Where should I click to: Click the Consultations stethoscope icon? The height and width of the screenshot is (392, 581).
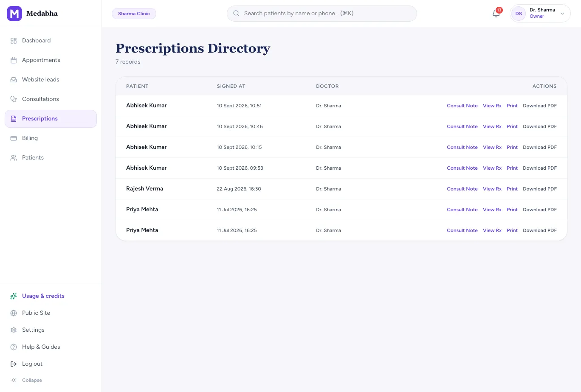(14, 99)
